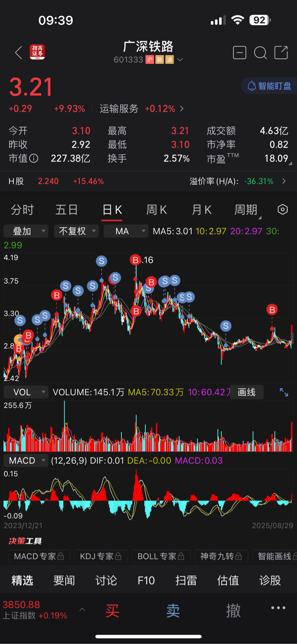Open the search magnifier icon
297x644 pixels.
click(x=260, y=53)
